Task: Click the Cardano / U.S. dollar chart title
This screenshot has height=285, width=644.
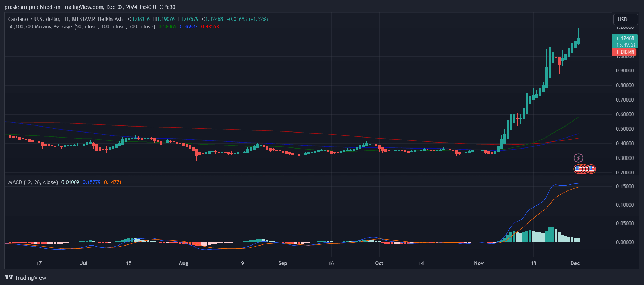Action: coord(66,19)
